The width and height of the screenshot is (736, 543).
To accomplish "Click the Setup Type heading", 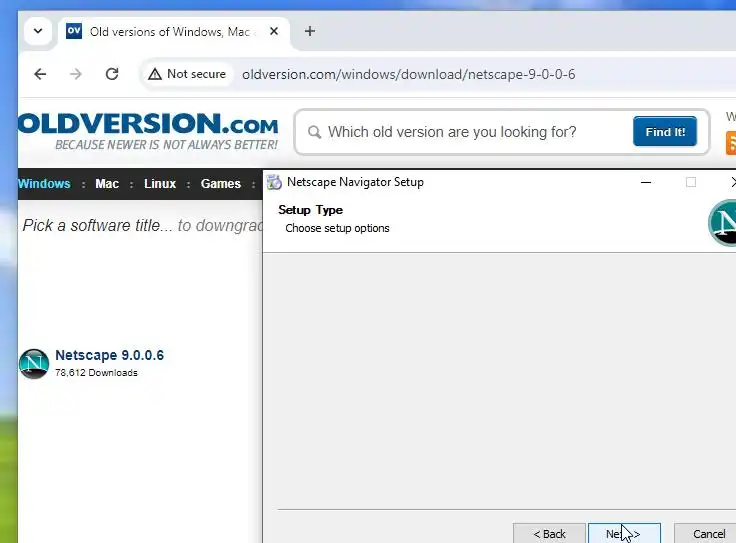I will point(310,210).
